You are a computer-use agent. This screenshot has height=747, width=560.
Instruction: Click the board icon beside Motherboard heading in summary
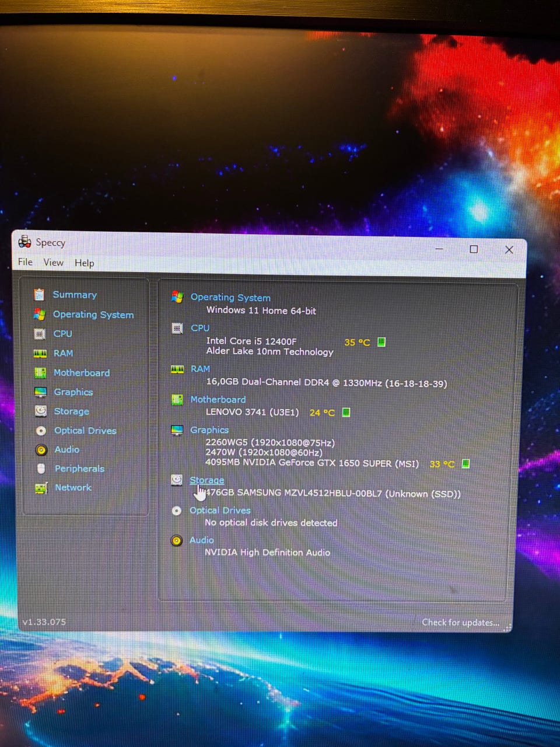pyautogui.click(x=177, y=399)
